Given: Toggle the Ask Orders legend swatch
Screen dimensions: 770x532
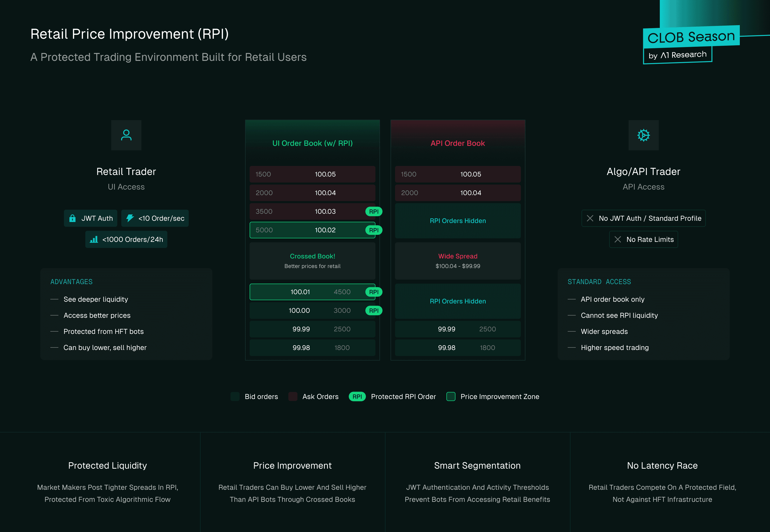Looking at the screenshot, I should tap(293, 396).
